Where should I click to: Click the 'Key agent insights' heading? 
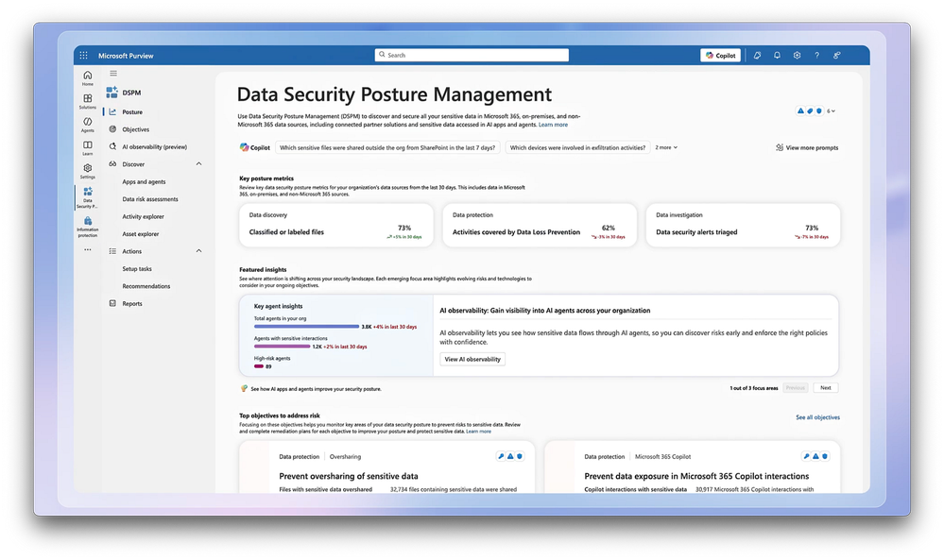pos(278,306)
